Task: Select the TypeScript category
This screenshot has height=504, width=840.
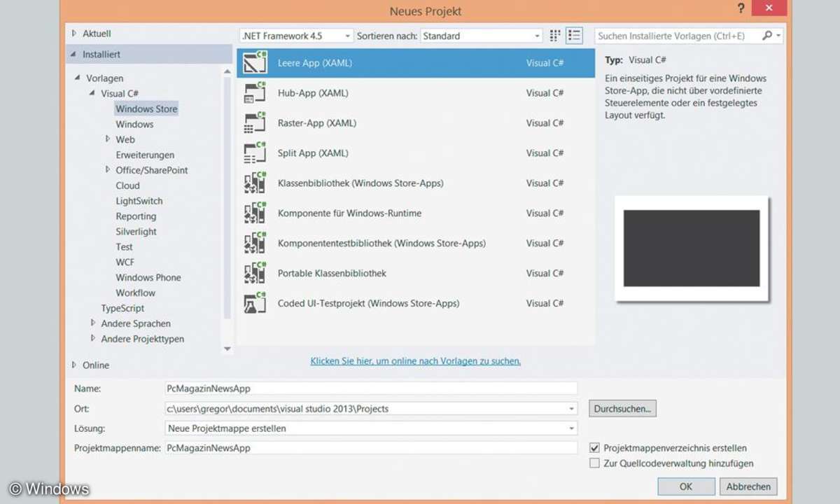Action: (122, 308)
